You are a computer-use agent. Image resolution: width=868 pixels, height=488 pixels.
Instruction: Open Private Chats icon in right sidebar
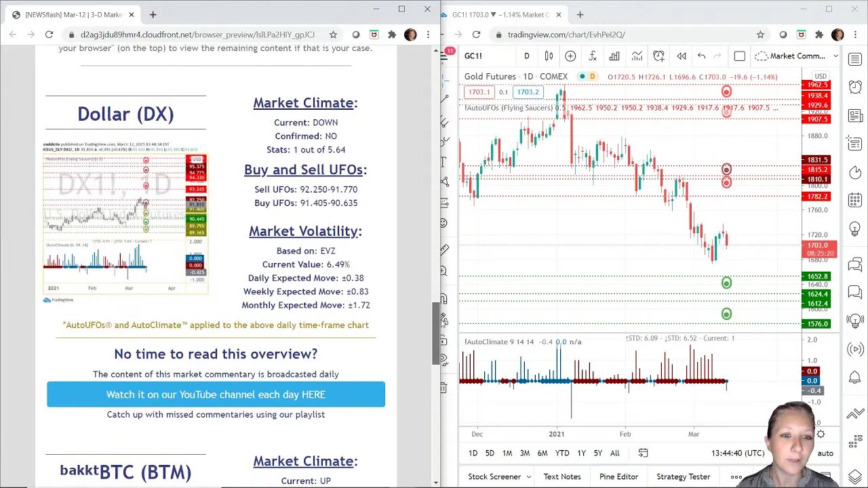(854, 293)
